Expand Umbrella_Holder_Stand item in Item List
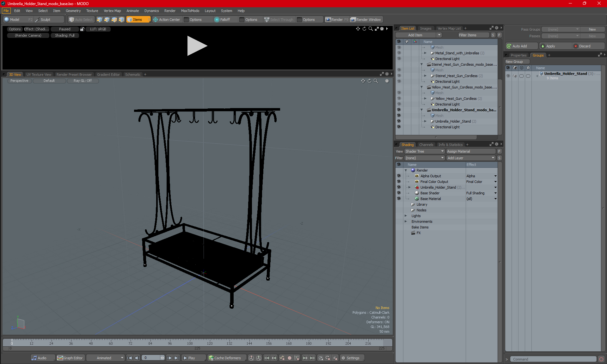Image resolution: width=607 pixels, height=364 pixels. point(425,121)
